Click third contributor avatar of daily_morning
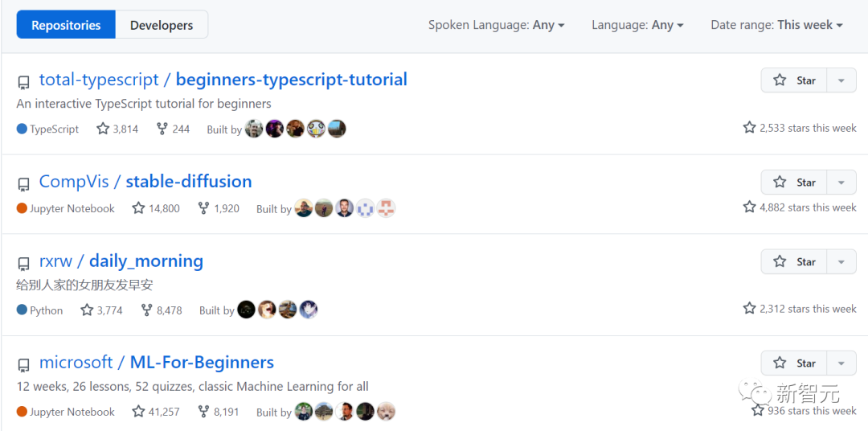 288,310
